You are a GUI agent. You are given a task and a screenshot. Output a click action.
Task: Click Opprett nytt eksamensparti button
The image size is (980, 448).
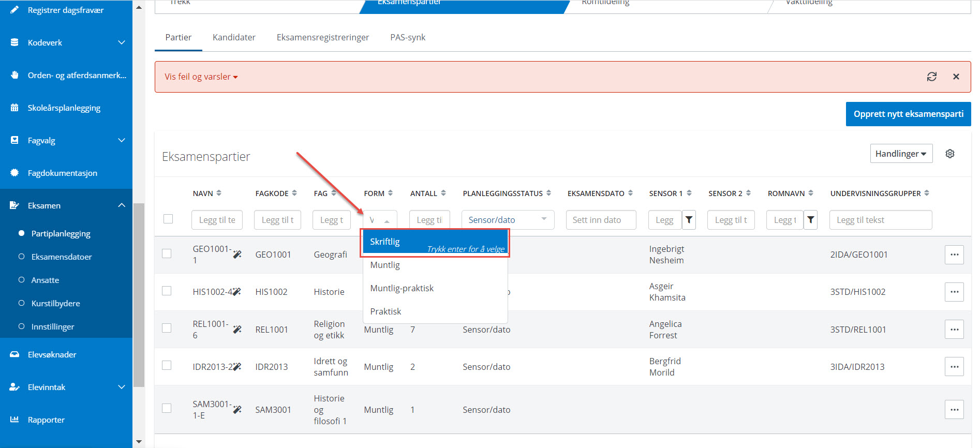point(908,114)
